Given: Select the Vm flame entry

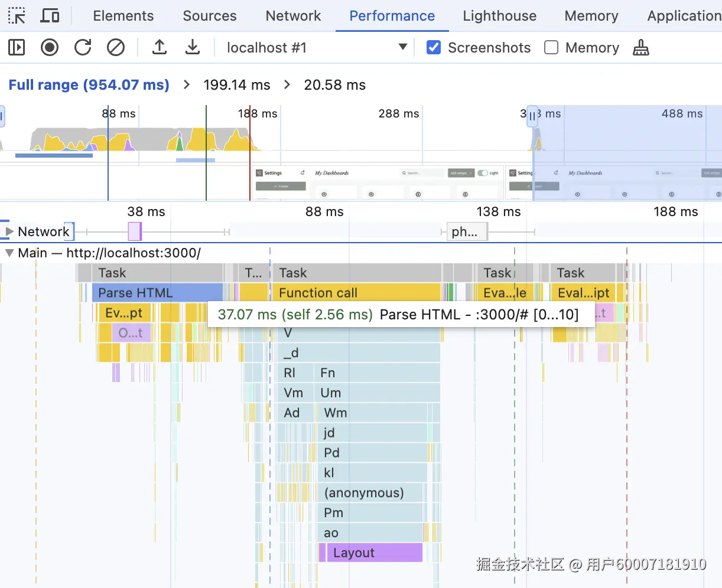Looking at the screenshot, I should point(295,393).
